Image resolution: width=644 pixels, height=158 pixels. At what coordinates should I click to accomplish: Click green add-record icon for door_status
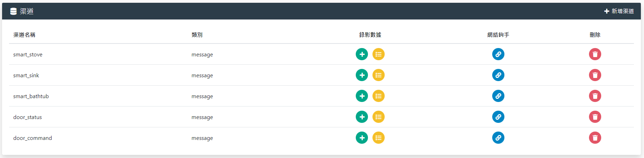pyautogui.click(x=362, y=117)
